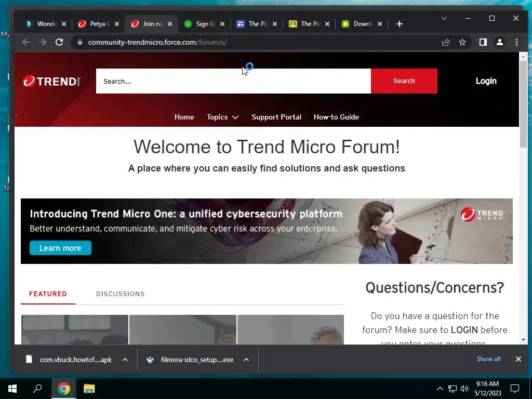Switch to the Wondershare tab

(x=43, y=24)
